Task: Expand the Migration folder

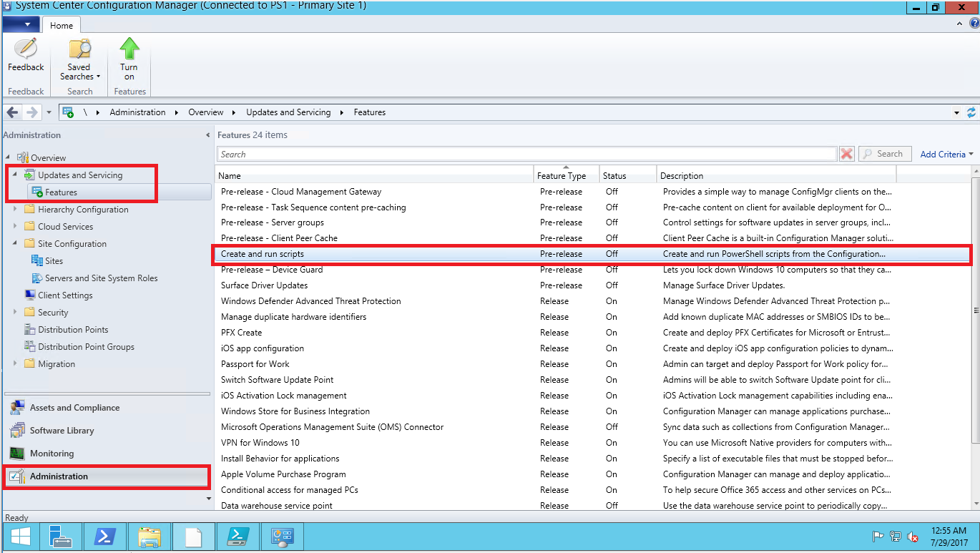Action: (x=15, y=363)
